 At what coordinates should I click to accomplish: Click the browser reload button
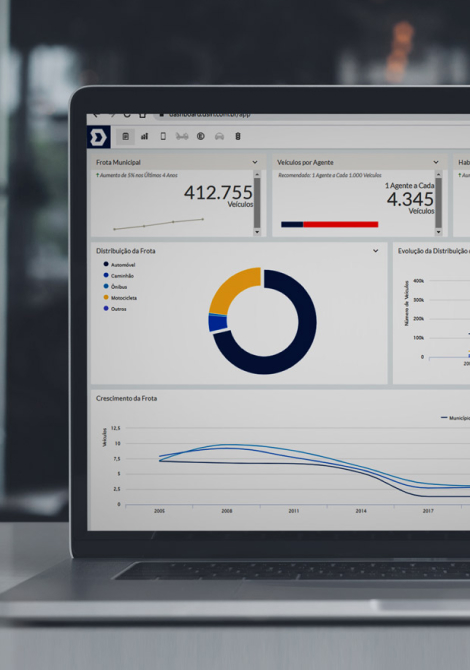coord(127,115)
